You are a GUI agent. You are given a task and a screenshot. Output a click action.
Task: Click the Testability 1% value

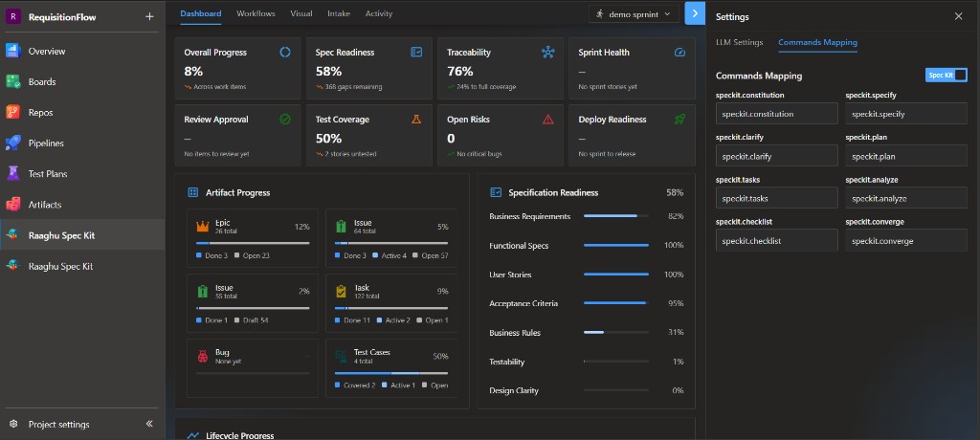[x=679, y=362]
